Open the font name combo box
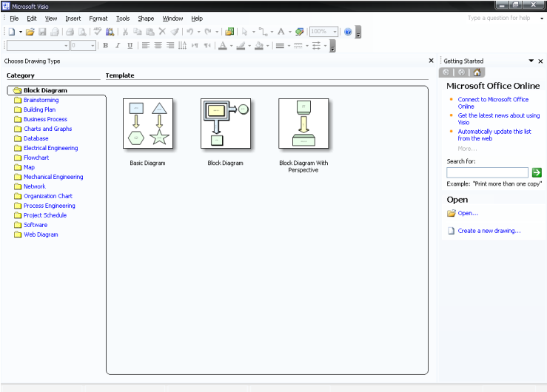 (x=38, y=46)
